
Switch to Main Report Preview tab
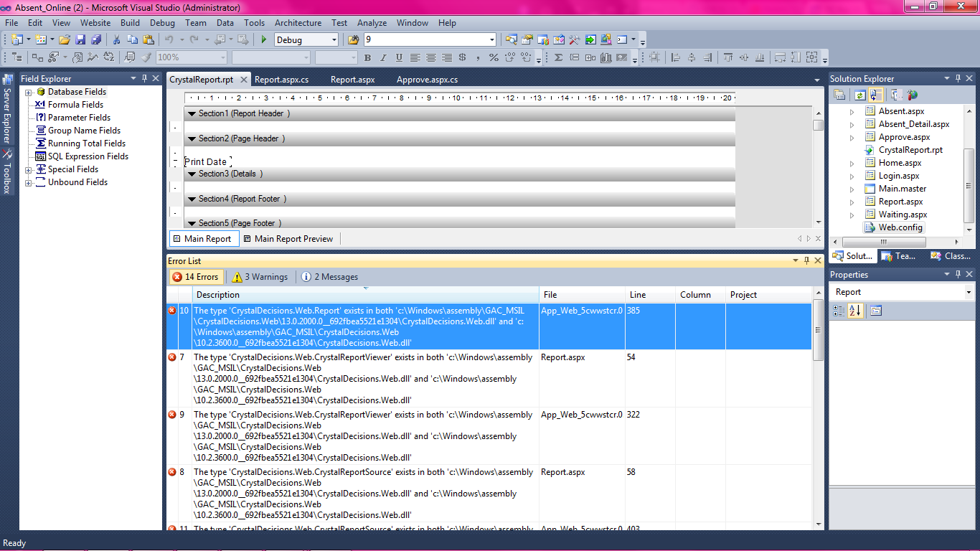coord(287,239)
